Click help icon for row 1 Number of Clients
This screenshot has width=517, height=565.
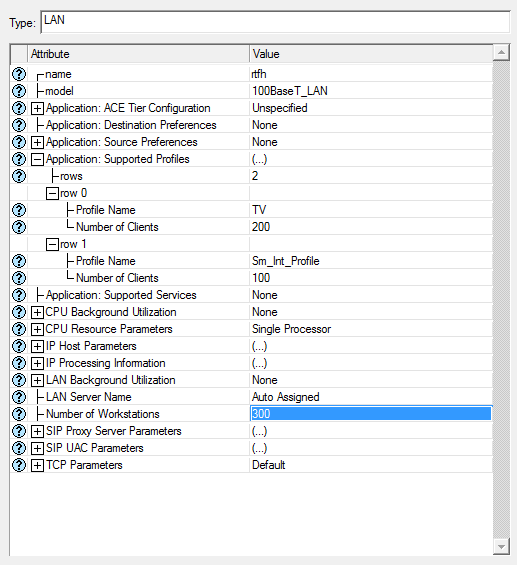[x=19, y=278]
